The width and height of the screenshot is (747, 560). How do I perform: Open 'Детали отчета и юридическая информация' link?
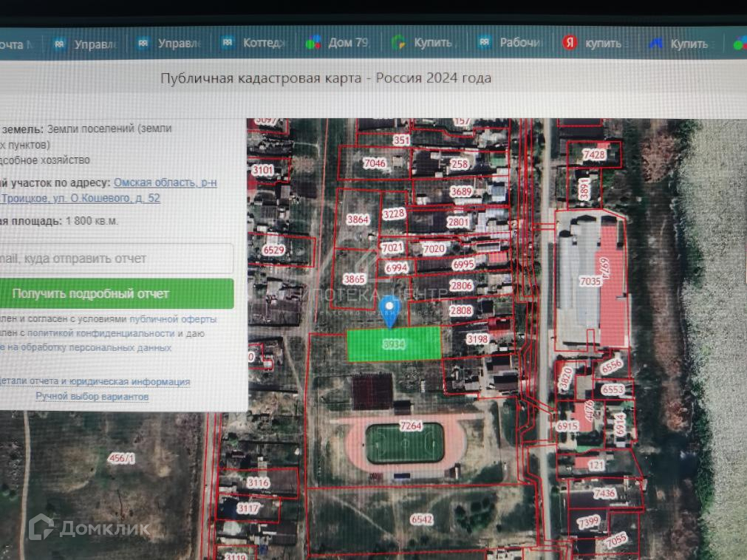click(x=95, y=381)
